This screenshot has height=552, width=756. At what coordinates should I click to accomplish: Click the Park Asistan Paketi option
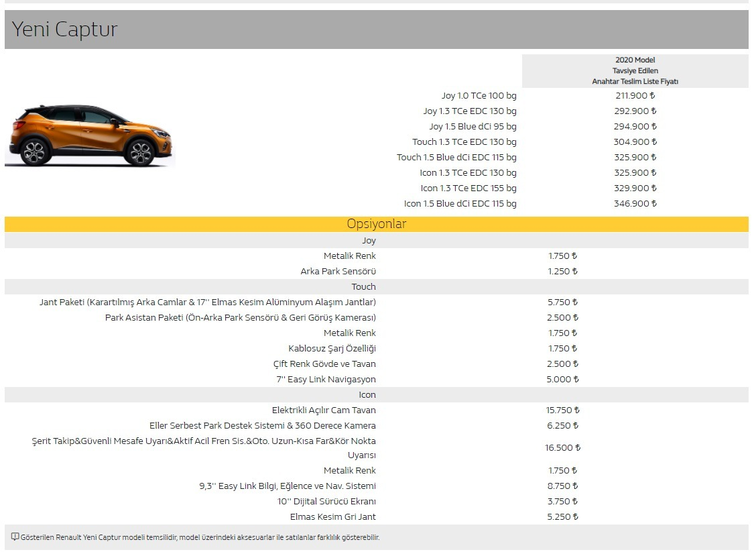240,317
